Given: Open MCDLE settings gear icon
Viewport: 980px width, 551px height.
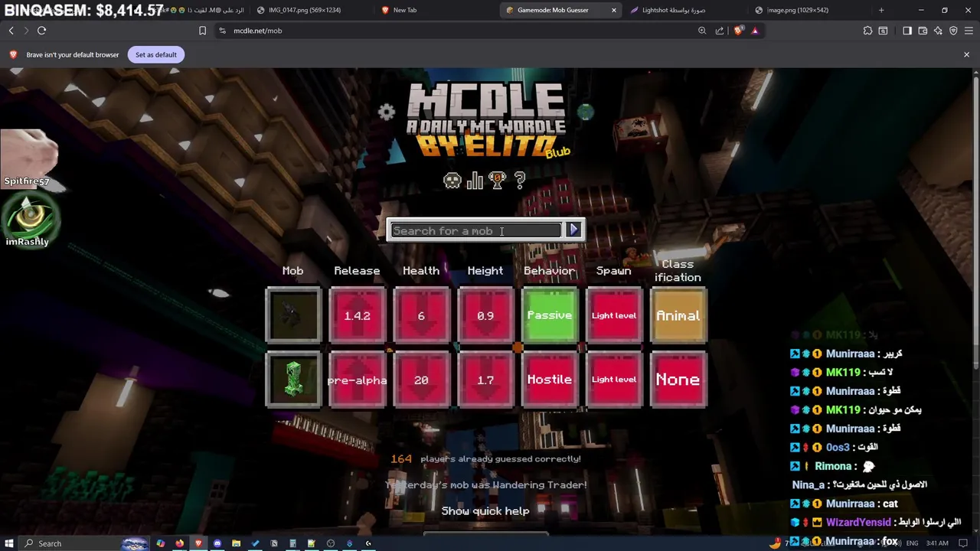Looking at the screenshot, I should [x=386, y=112].
